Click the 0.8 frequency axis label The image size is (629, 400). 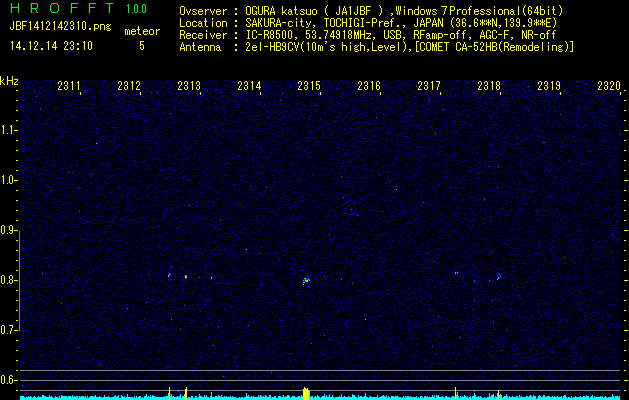point(8,280)
